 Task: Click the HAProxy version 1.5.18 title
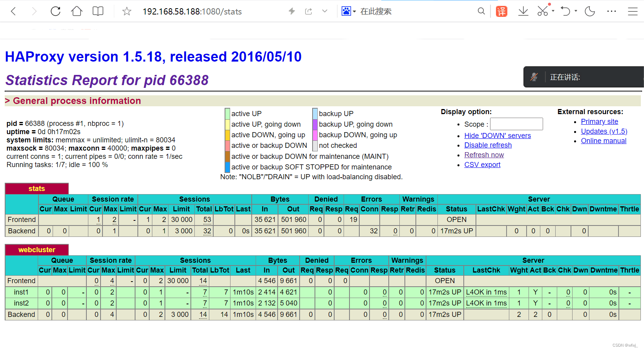tap(153, 57)
